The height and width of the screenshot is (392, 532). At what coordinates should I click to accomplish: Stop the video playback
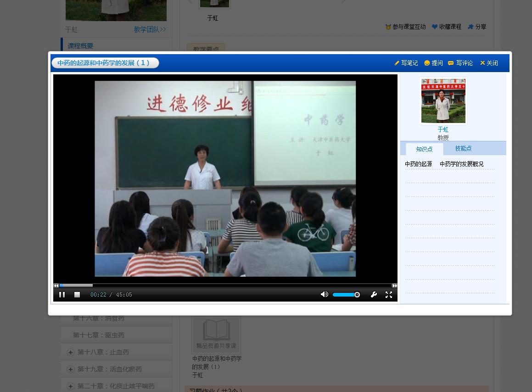click(77, 295)
